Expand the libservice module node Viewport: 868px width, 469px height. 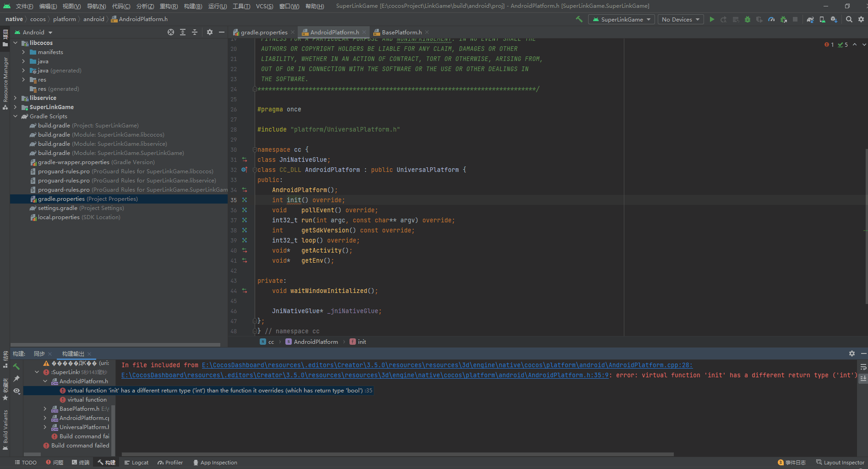pyautogui.click(x=16, y=98)
